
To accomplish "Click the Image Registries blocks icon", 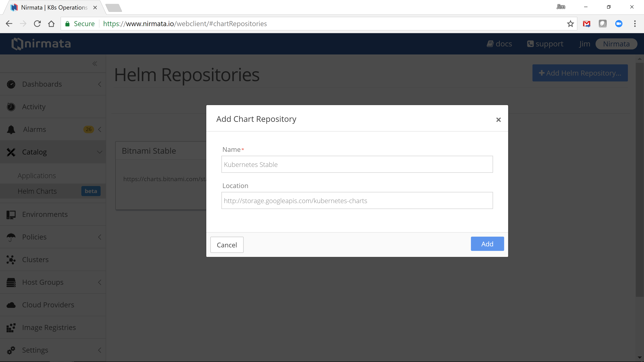I will pos(11,328).
